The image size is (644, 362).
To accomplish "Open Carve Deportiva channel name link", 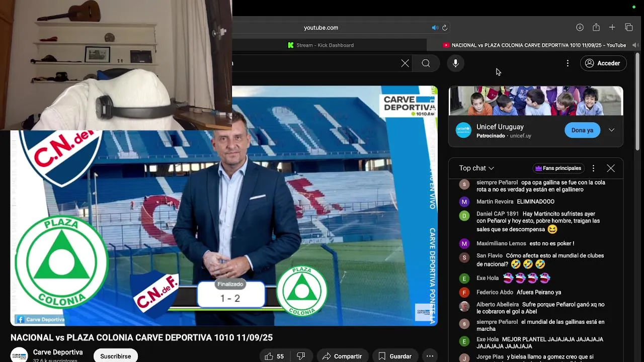I will pos(58,352).
